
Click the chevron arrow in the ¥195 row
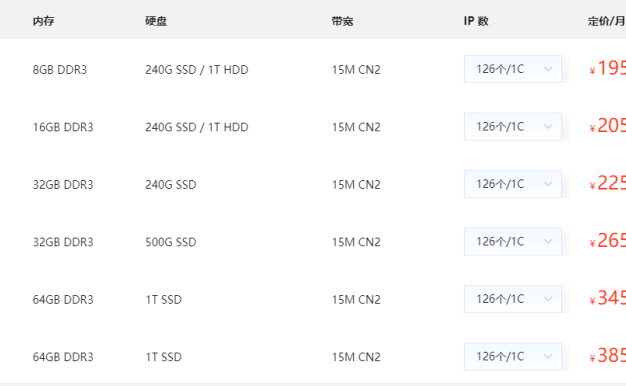click(548, 69)
